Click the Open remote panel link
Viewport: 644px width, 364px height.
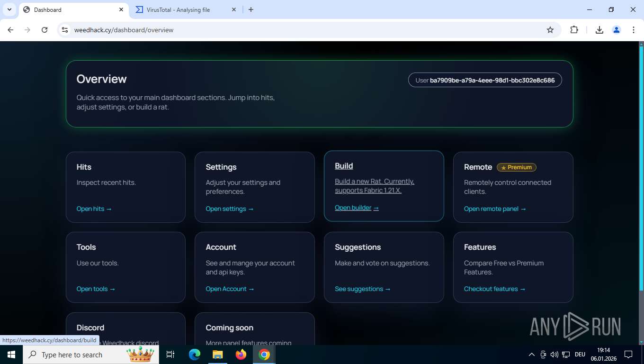495,209
